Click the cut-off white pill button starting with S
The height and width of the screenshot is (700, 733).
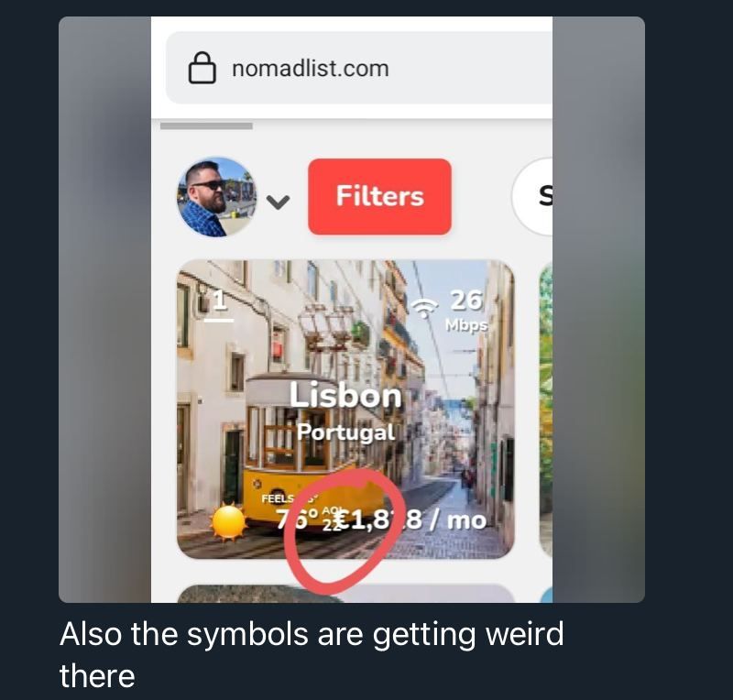click(533, 196)
